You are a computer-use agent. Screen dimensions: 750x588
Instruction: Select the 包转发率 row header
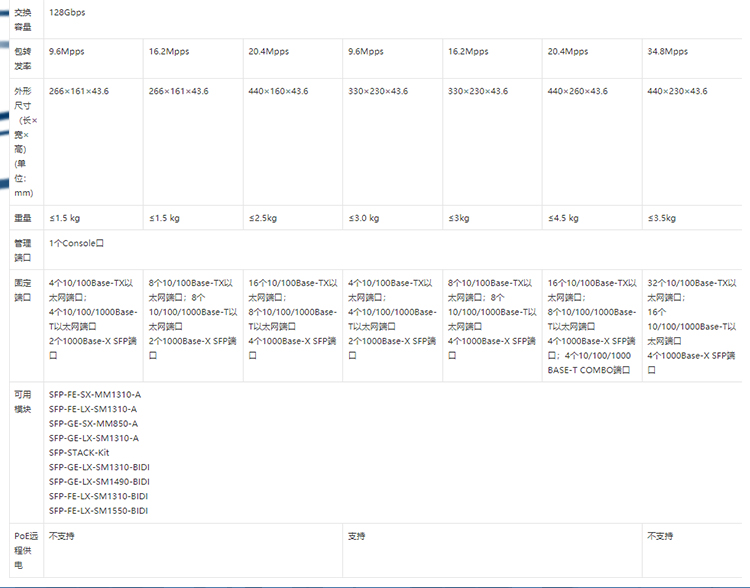point(22,58)
